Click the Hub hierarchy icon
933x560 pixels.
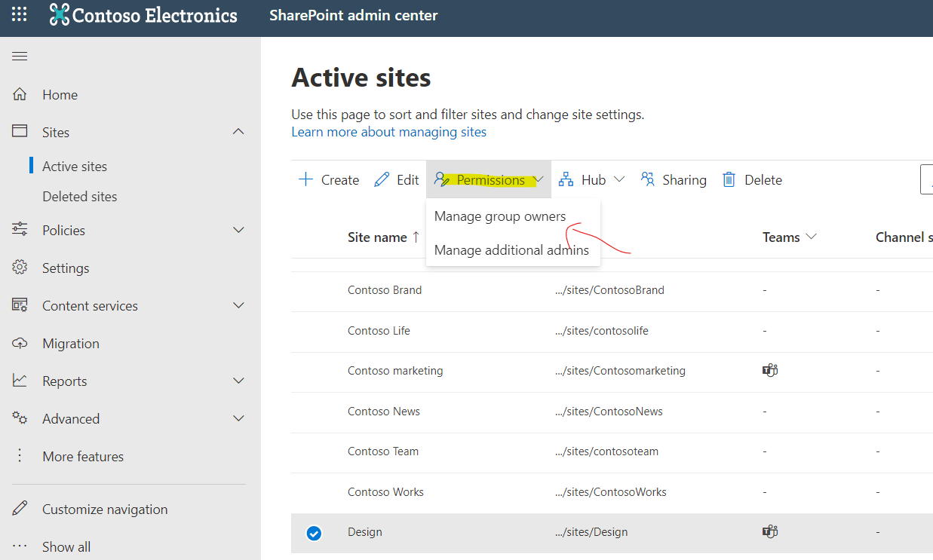(566, 179)
